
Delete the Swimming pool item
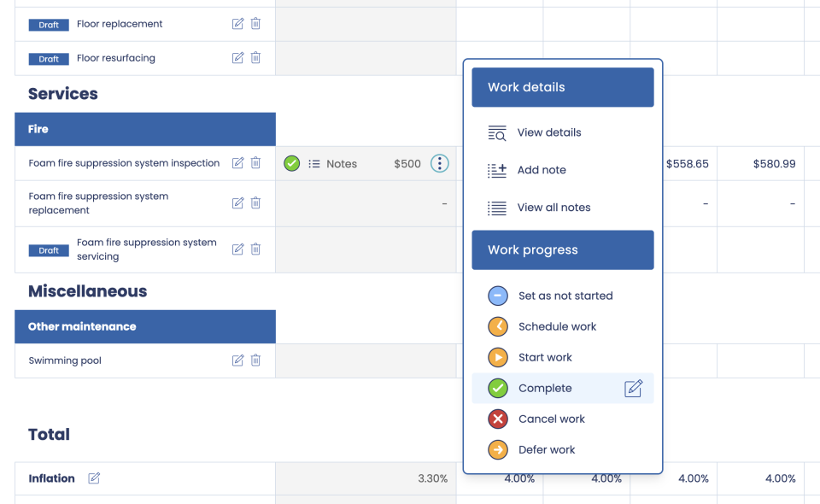pos(255,360)
